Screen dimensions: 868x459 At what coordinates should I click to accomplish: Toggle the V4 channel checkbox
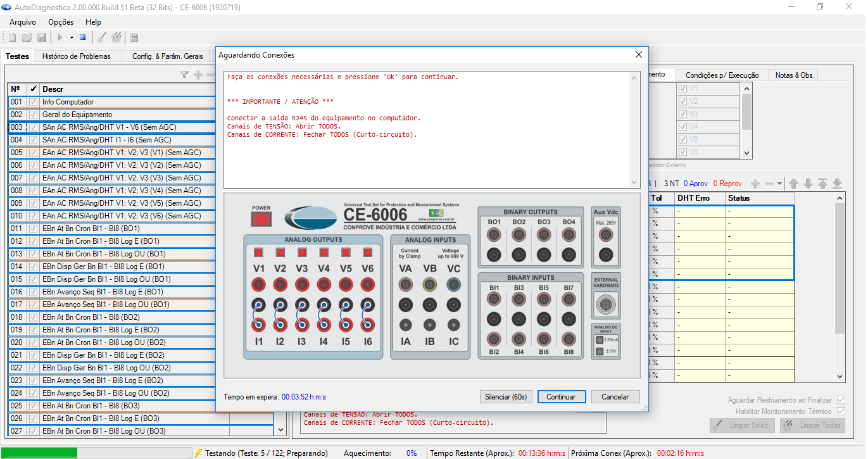click(682, 127)
